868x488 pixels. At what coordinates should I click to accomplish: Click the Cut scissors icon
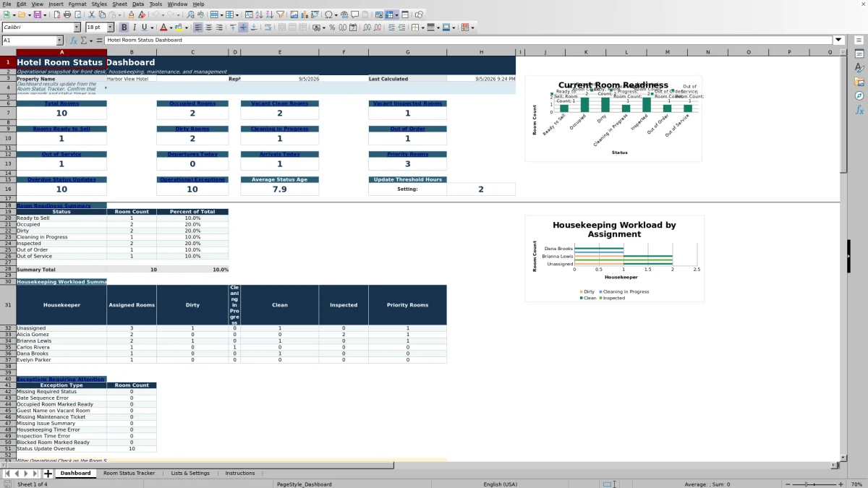click(92, 14)
